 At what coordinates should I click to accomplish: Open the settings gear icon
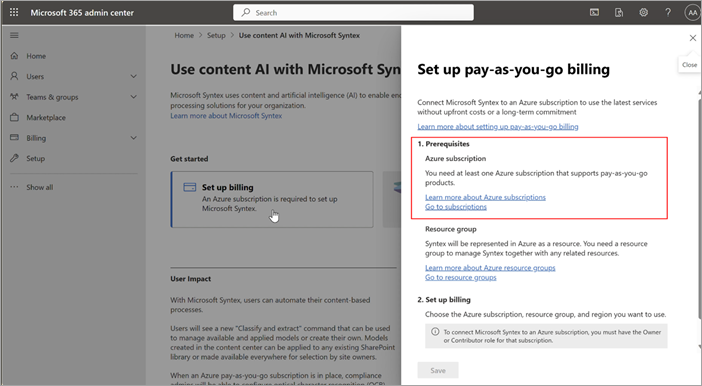(643, 13)
